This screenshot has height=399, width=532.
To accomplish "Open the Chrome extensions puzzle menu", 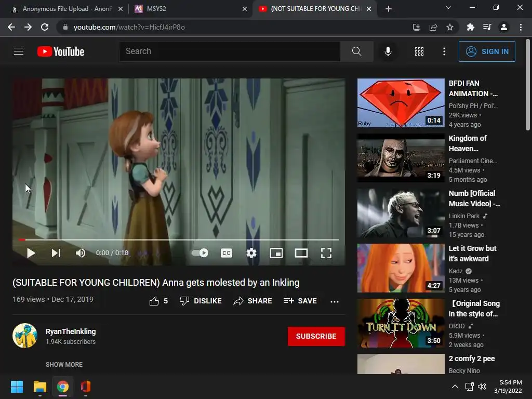I will pyautogui.click(x=470, y=27).
